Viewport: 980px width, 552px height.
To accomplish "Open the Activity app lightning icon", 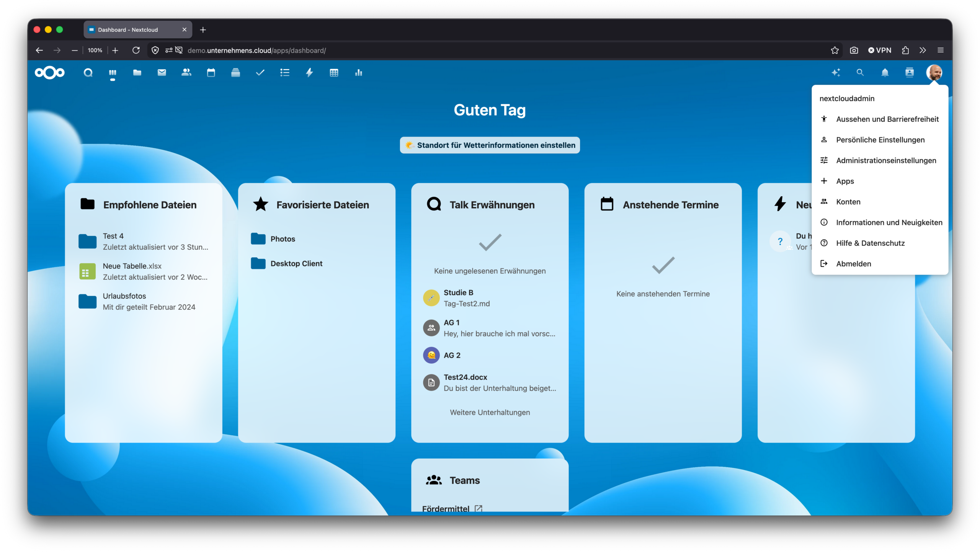I will coord(309,73).
